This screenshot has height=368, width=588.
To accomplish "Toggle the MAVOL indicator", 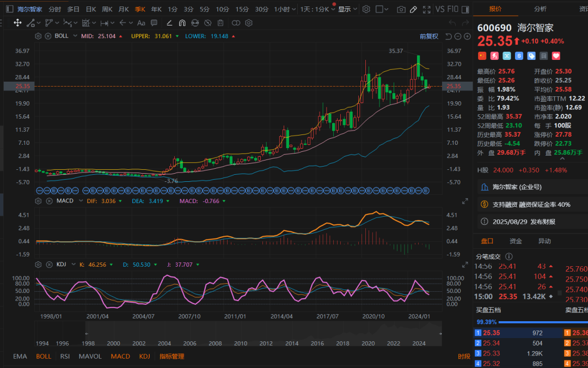I will (90, 357).
